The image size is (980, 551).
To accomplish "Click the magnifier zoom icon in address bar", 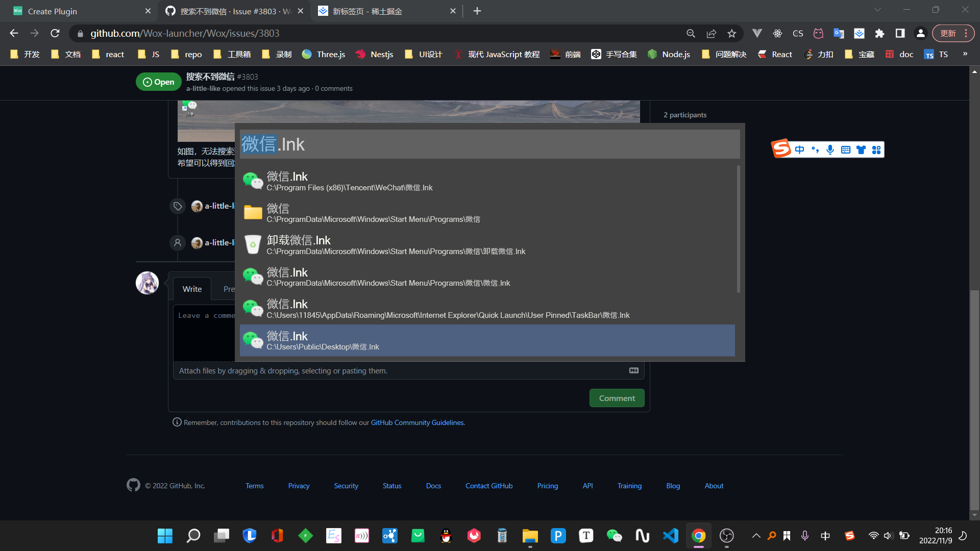I will point(691,34).
